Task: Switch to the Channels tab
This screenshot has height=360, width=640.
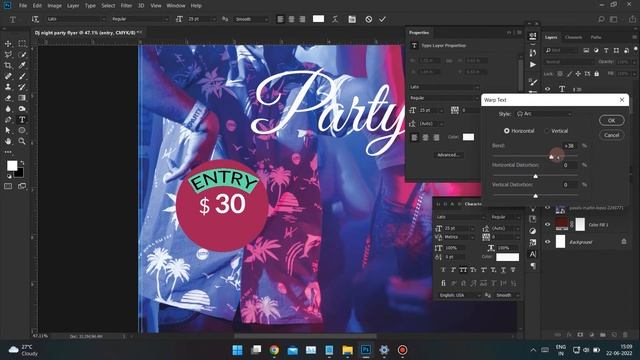Action: click(573, 37)
